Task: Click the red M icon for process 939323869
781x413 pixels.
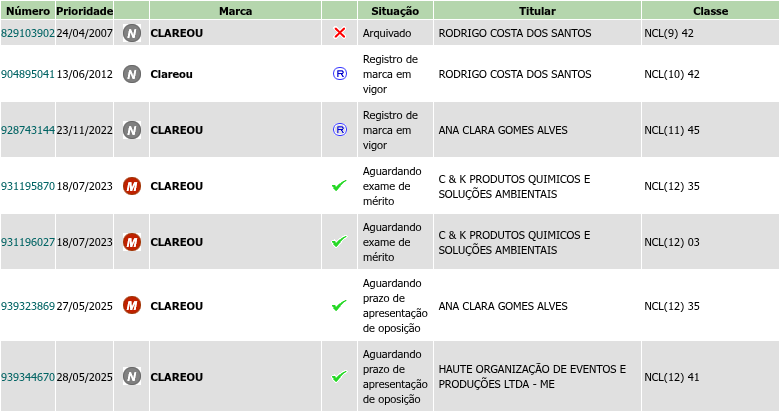Action: (131, 305)
